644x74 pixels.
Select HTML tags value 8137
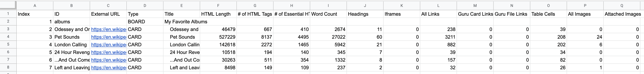[x=255, y=37]
